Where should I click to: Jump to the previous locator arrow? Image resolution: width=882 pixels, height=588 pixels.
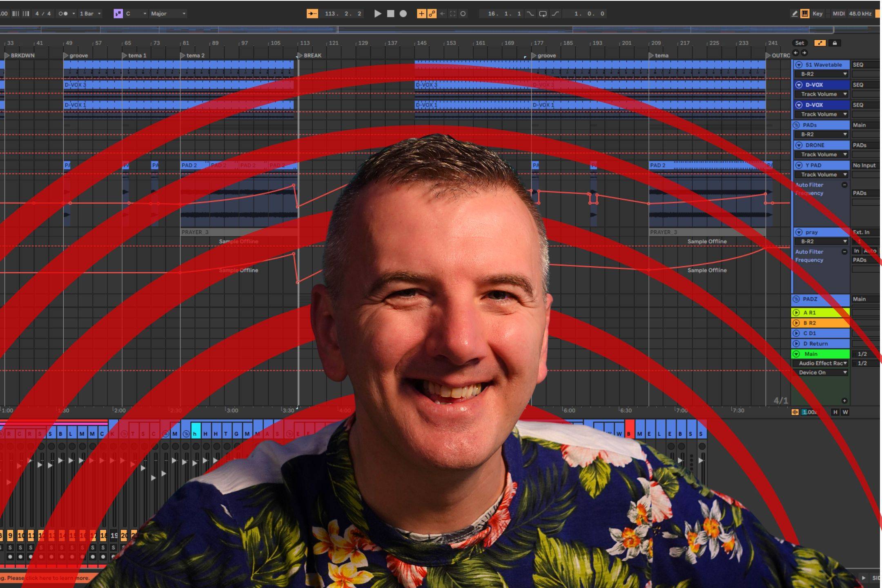coord(795,53)
